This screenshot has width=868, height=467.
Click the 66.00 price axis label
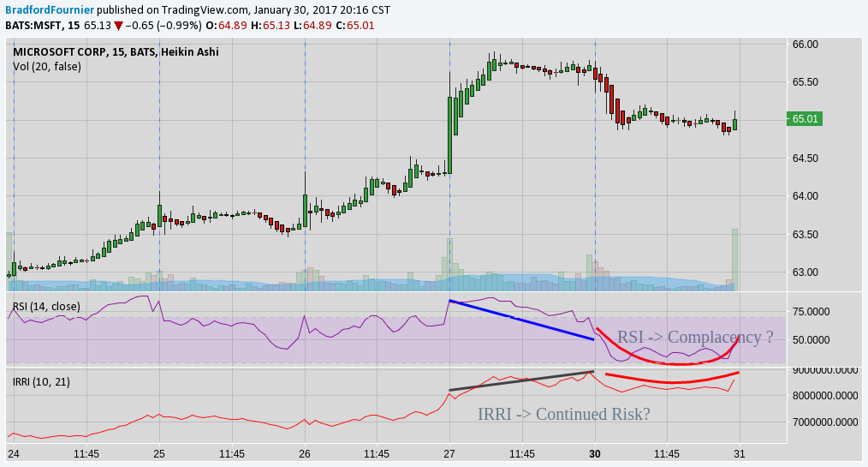[x=805, y=45]
